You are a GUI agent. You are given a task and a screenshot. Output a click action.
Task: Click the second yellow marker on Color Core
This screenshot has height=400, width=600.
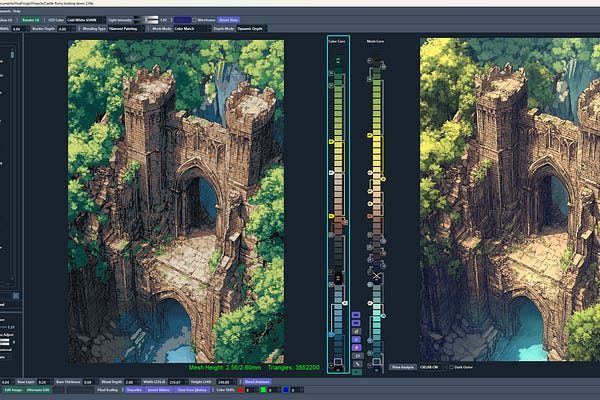pos(331,215)
